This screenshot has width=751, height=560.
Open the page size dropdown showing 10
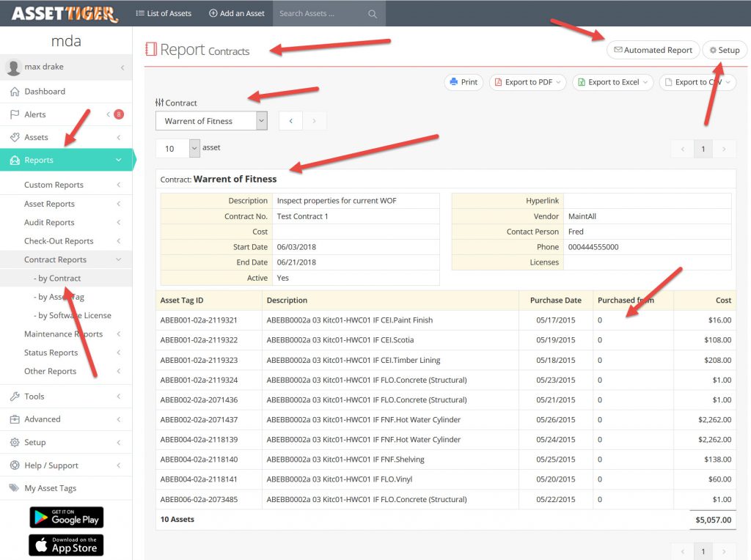(177, 148)
